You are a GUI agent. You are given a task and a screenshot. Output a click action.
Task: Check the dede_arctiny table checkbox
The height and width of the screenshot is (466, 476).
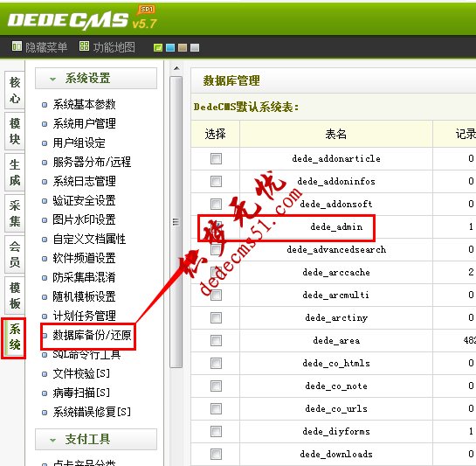(216, 317)
